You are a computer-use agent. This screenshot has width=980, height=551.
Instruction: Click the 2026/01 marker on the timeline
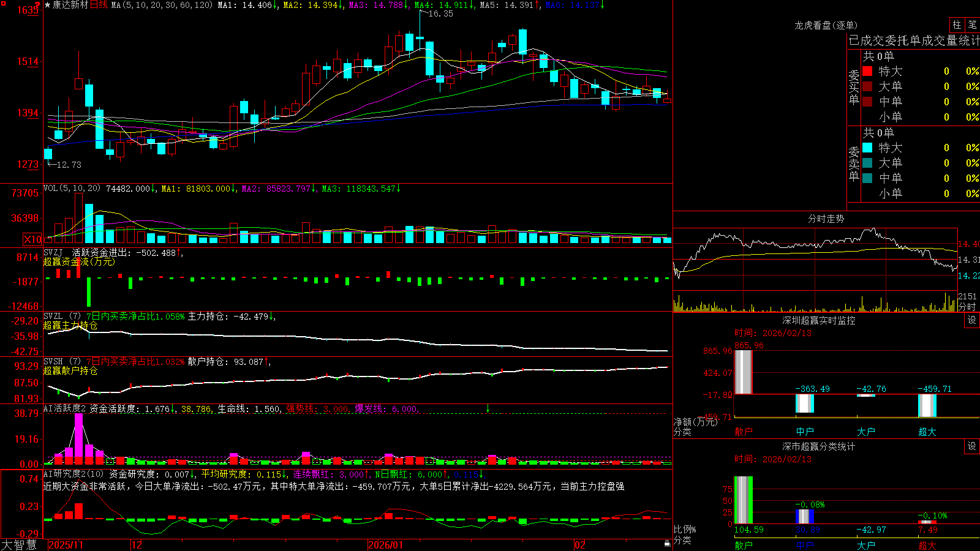coord(385,545)
